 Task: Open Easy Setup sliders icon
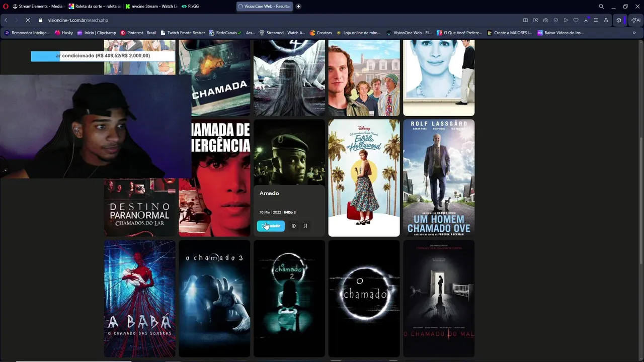pos(596,20)
